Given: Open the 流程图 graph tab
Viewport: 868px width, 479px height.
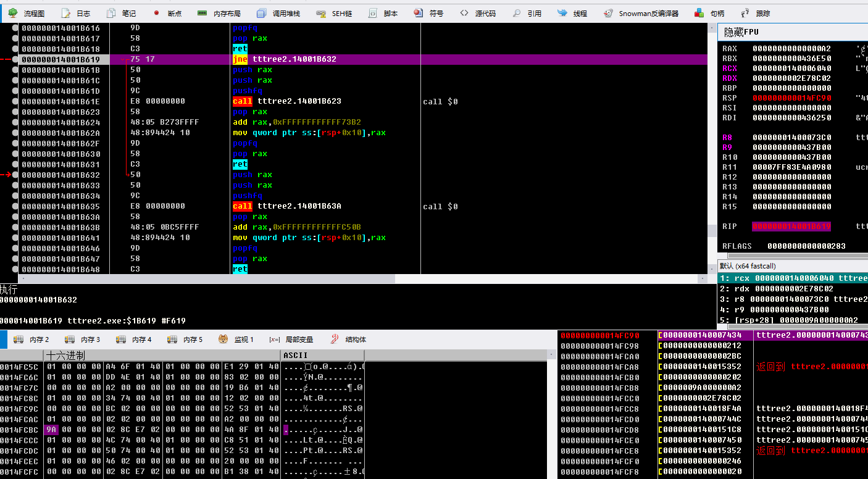Looking at the screenshot, I should point(26,13).
